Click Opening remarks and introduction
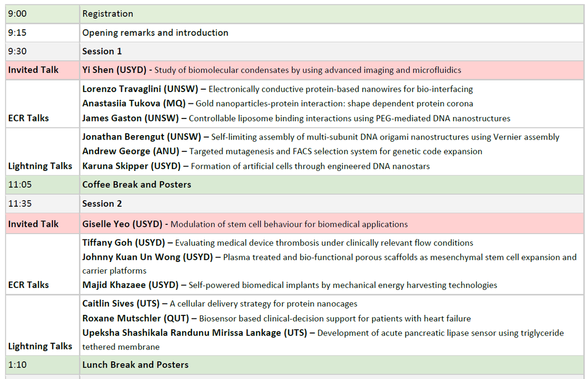This screenshot has height=379, width=588. click(155, 33)
